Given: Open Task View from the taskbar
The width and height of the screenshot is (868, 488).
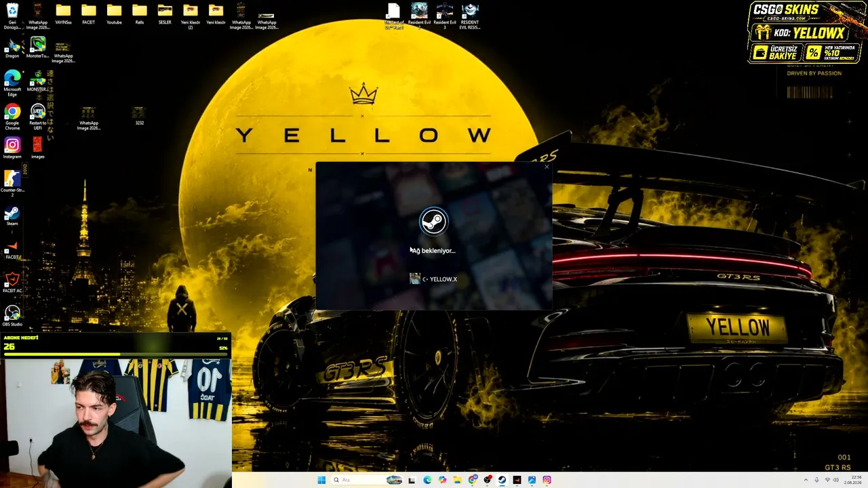Looking at the screenshot, I should 412,480.
